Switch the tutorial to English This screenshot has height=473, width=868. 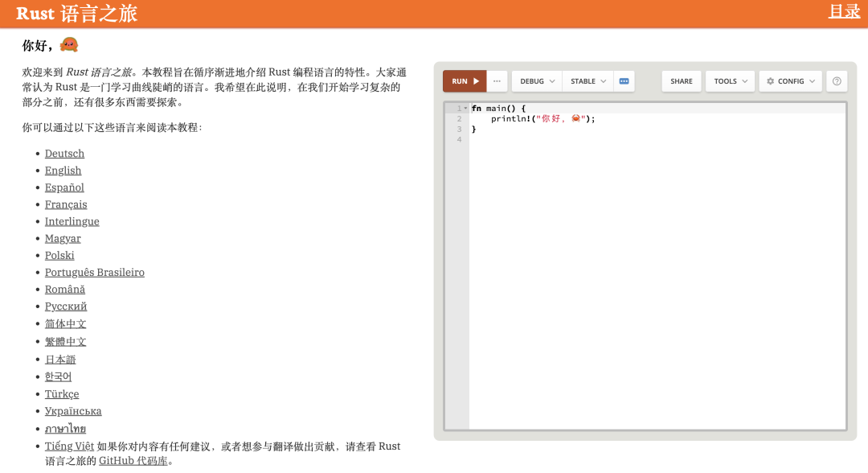click(63, 171)
